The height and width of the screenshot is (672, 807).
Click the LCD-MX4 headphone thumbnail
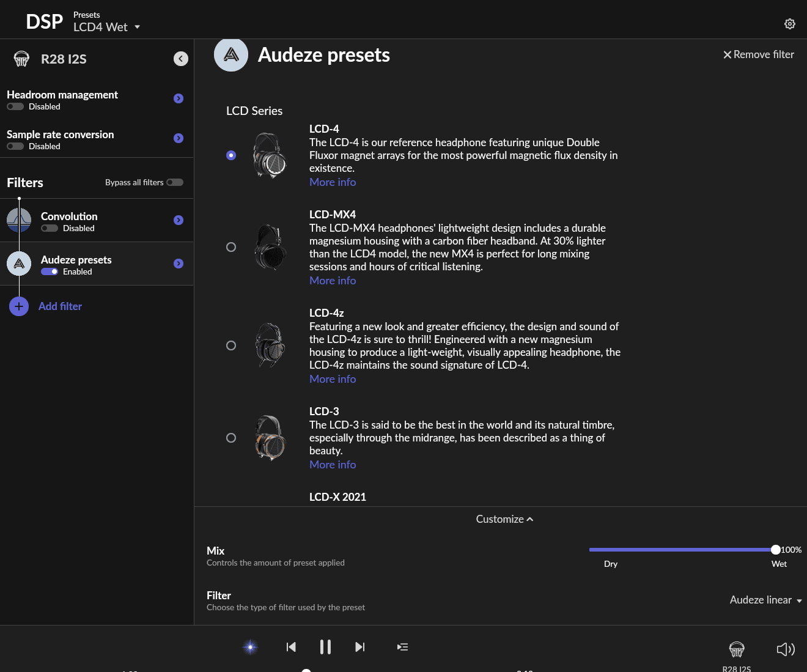click(x=270, y=247)
